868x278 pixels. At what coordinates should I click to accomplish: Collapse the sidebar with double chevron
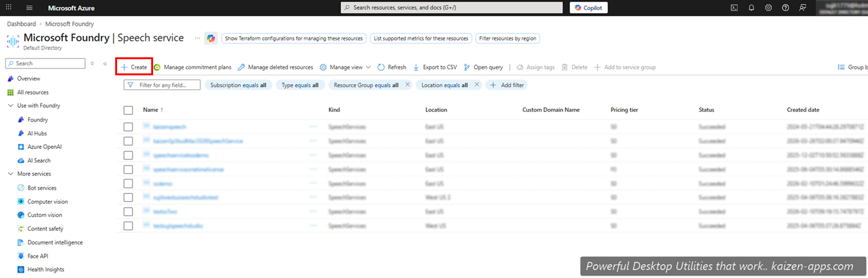click(105, 63)
